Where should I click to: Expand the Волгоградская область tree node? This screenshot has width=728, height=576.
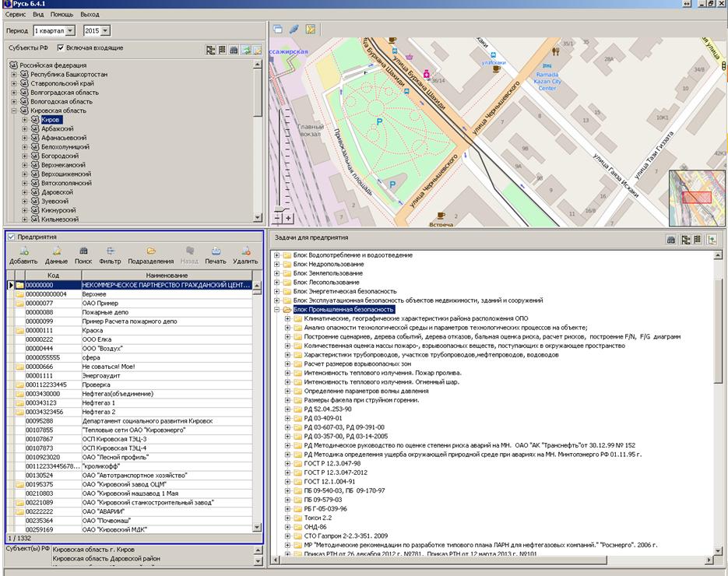[14, 93]
